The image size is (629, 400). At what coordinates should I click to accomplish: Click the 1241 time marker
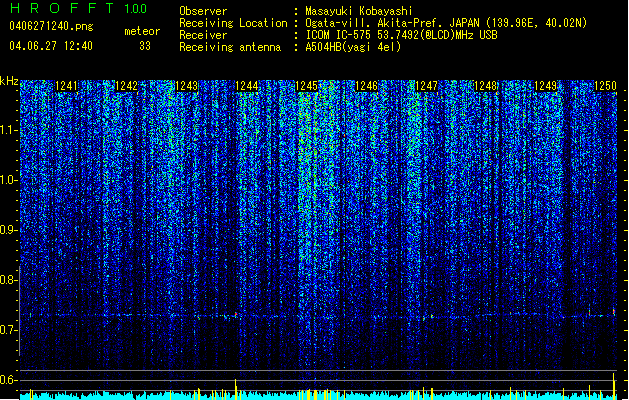(66, 86)
